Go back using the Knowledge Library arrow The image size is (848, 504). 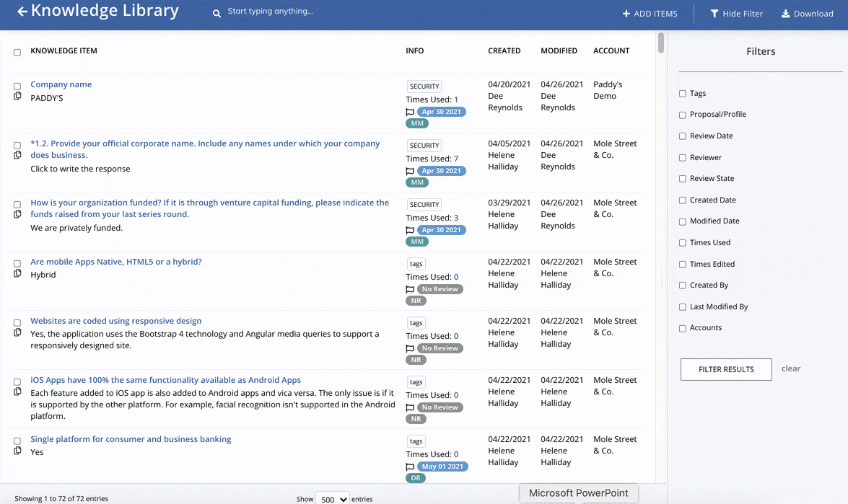(x=22, y=12)
